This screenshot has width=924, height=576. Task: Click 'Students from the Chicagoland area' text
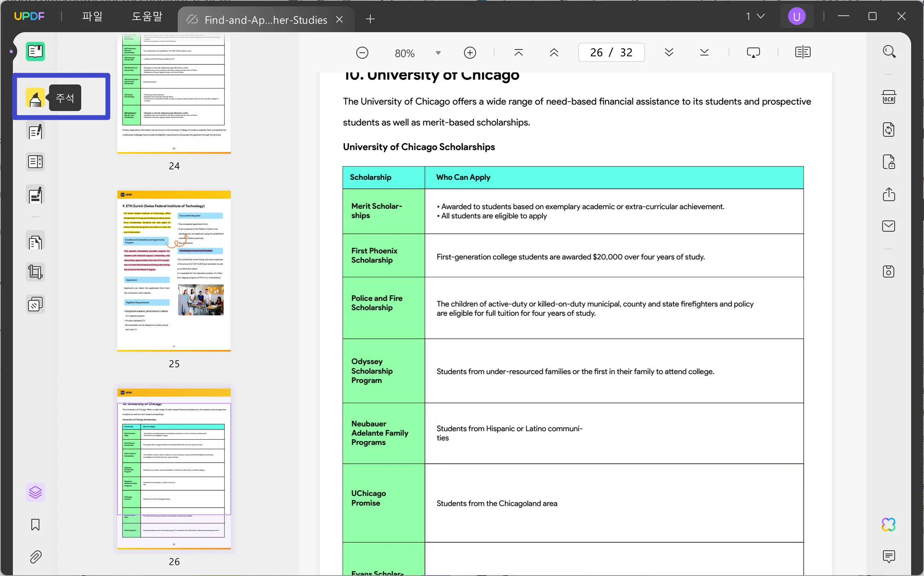click(x=497, y=503)
